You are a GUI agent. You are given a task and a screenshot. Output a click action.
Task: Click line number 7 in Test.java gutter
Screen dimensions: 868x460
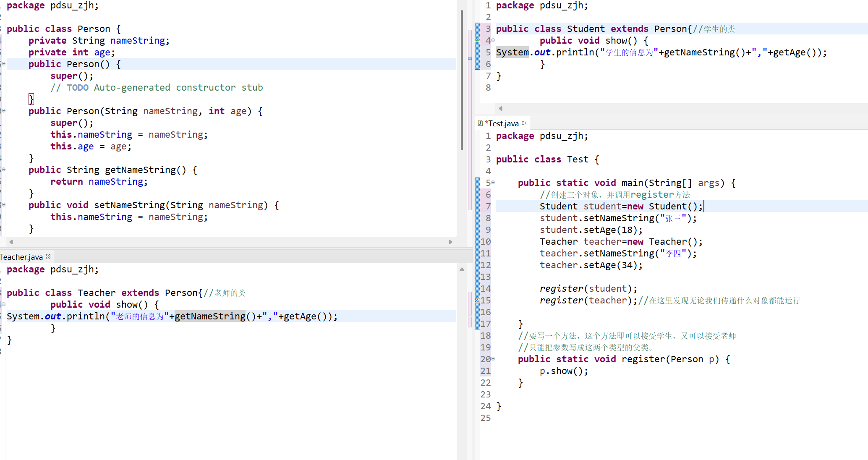click(488, 206)
